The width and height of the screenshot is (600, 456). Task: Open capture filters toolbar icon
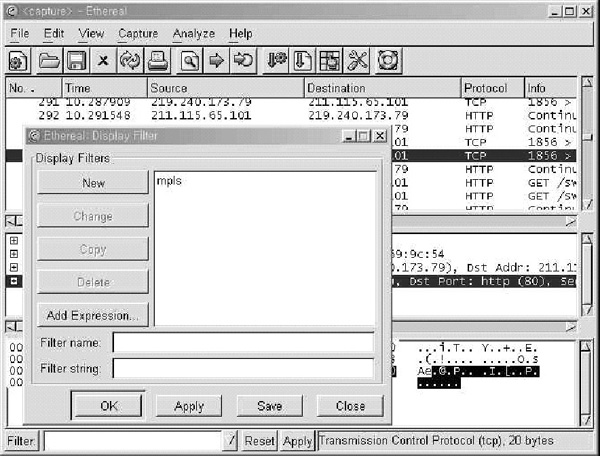276,61
